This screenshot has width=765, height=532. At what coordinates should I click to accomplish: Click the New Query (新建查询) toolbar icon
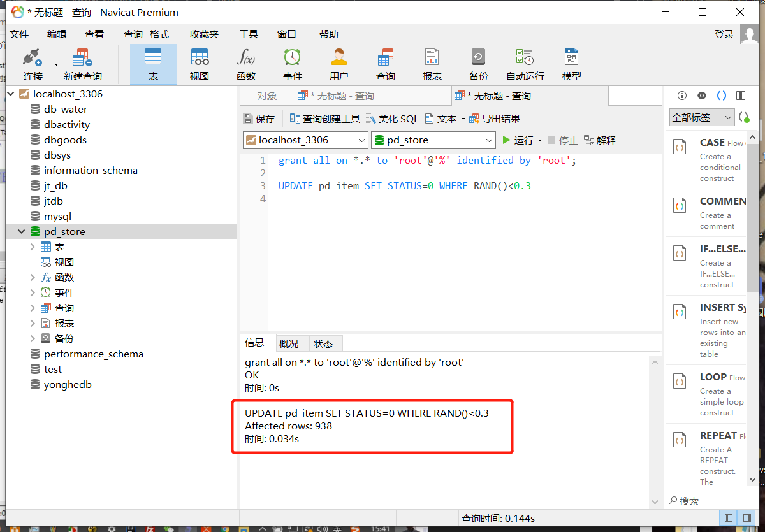pyautogui.click(x=82, y=64)
